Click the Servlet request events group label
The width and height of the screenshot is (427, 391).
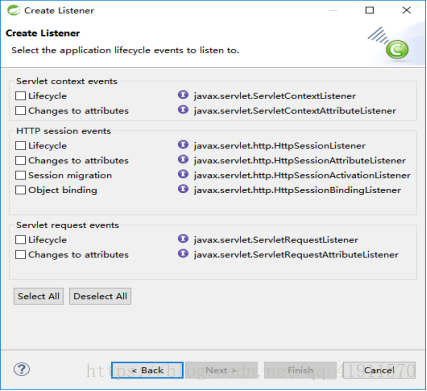click(x=67, y=225)
